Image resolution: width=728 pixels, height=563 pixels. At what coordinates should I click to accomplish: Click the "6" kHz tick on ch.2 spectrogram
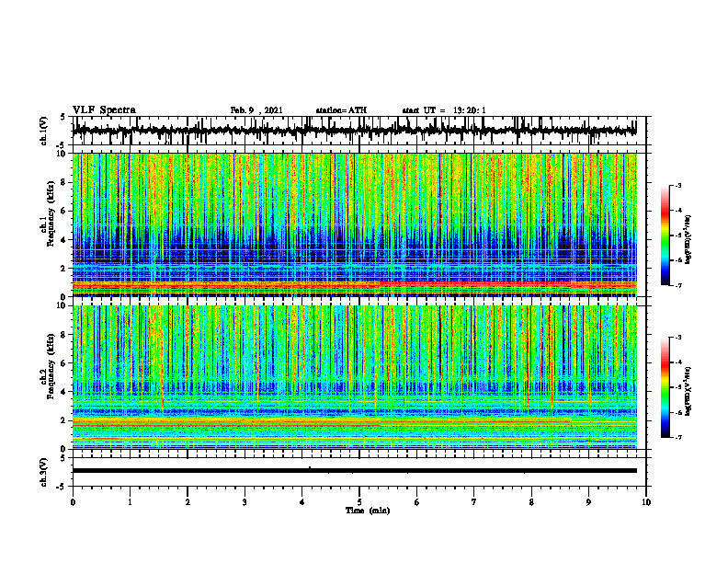pos(64,363)
